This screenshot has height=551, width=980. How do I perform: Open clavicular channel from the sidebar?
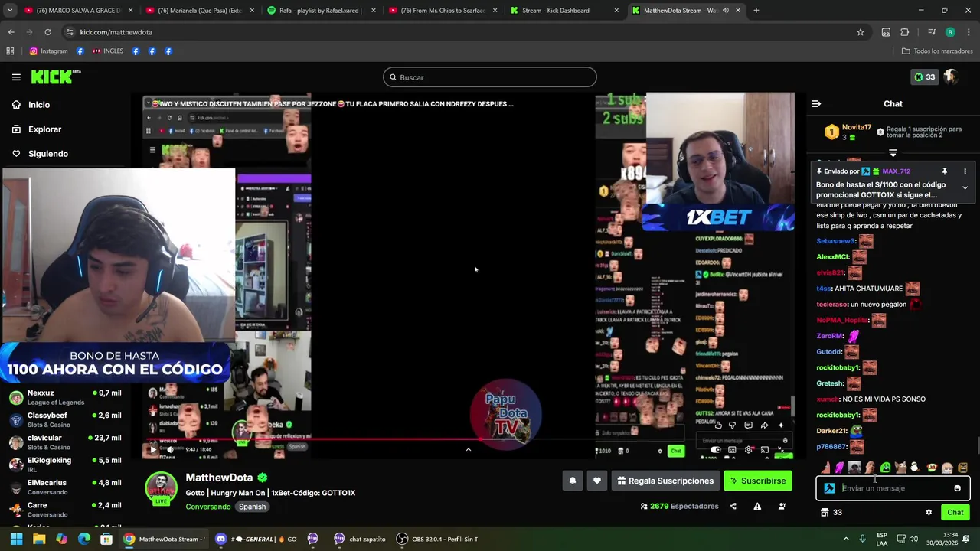tap(65, 442)
